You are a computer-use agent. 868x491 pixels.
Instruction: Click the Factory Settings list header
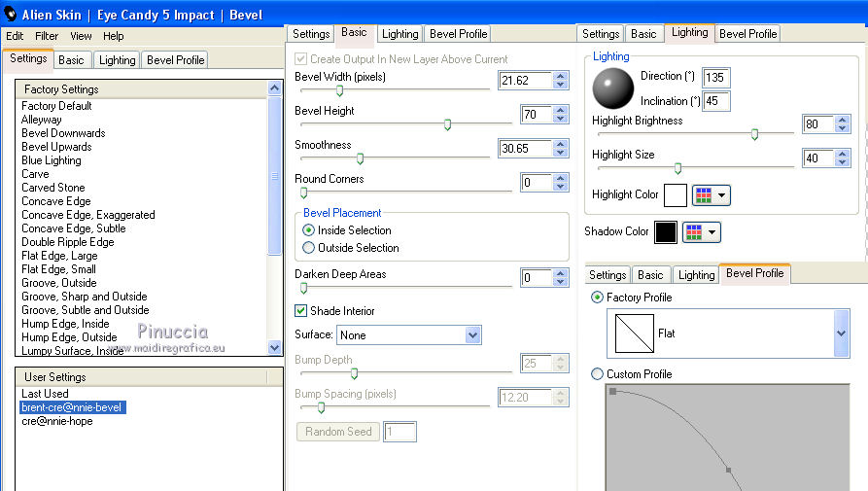pos(141,89)
